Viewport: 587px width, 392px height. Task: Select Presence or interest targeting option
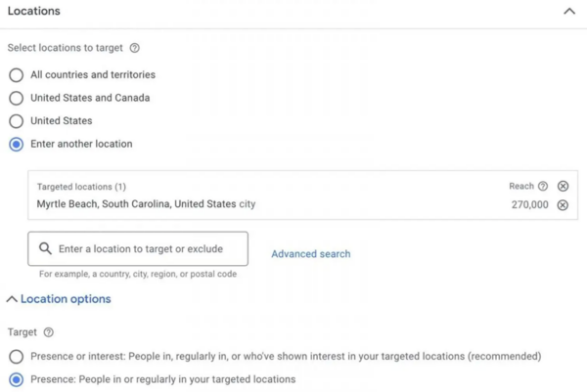click(x=16, y=357)
